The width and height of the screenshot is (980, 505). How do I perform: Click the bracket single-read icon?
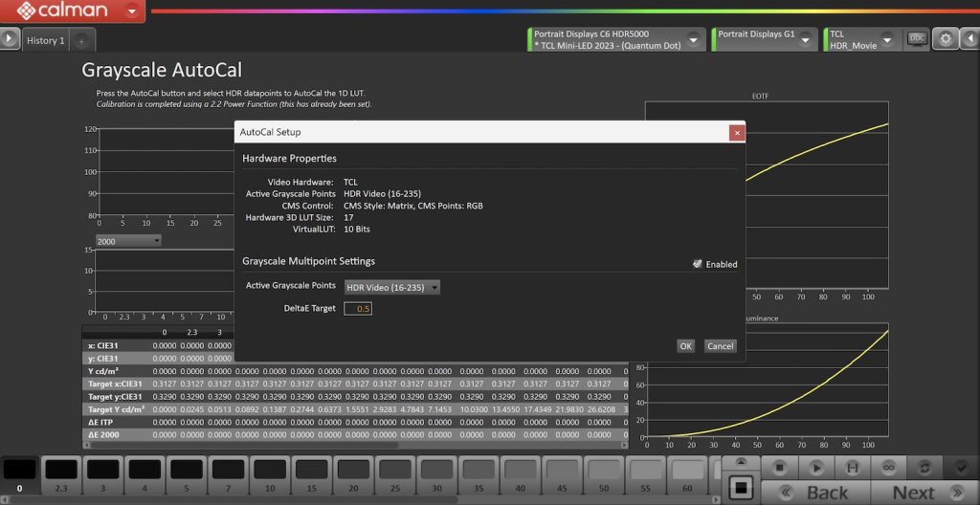851,467
